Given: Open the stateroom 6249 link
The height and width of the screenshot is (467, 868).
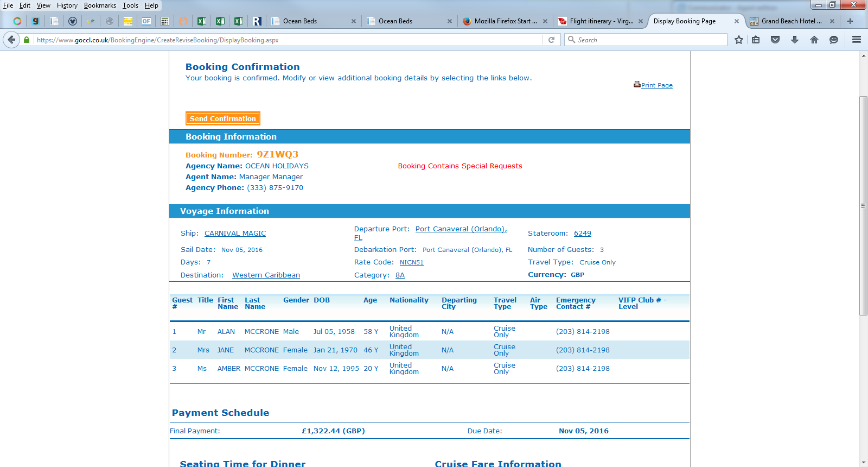Looking at the screenshot, I should pos(583,233).
